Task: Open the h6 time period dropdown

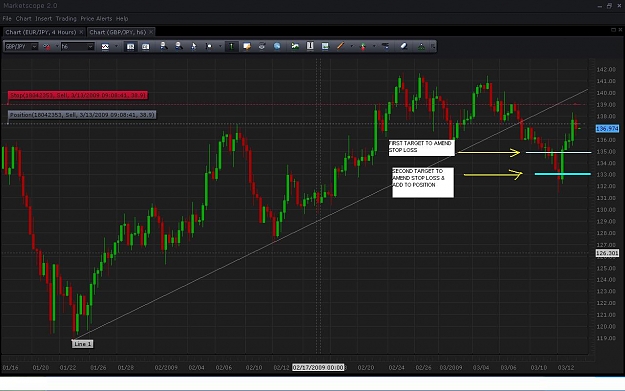Action: [x=90, y=47]
